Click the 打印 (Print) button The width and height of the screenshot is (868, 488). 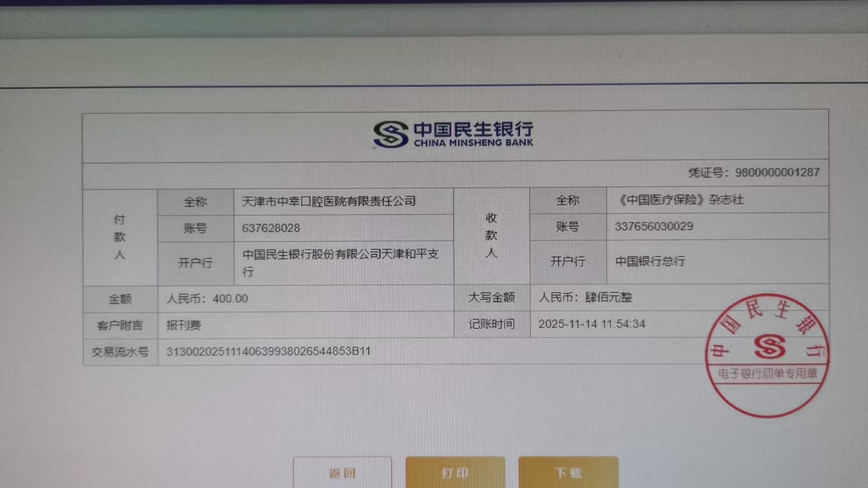[455, 473]
